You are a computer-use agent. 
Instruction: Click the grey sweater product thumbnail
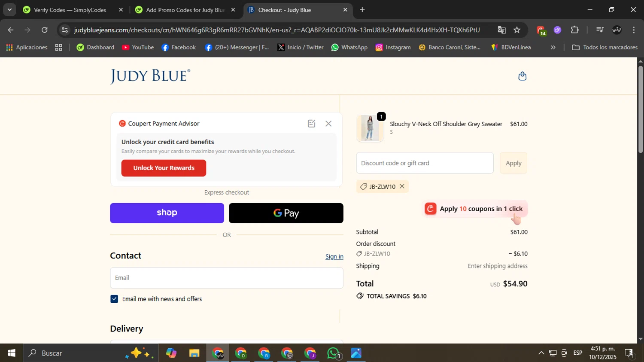[x=370, y=128]
